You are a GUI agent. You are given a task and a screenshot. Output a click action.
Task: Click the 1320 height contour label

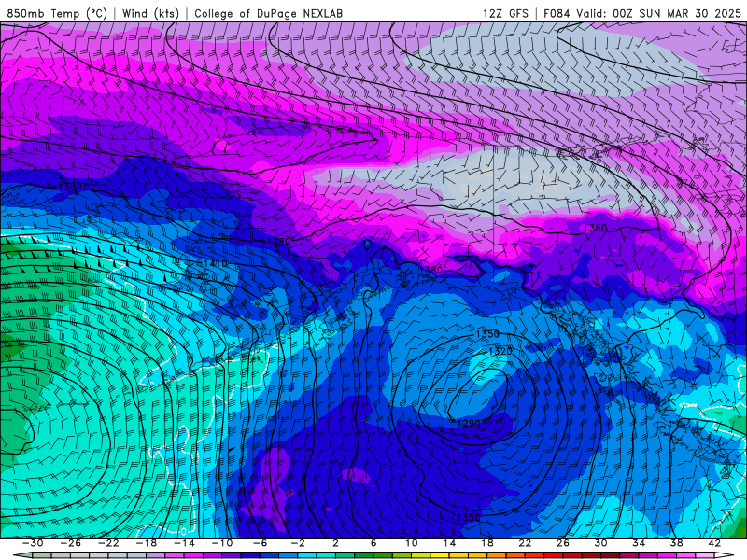point(500,352)
